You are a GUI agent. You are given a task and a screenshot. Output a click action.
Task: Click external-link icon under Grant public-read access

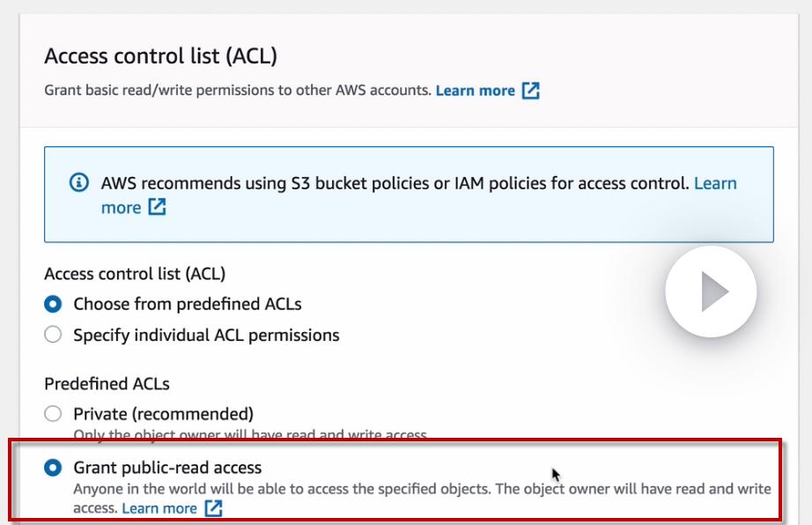point(213,508)
